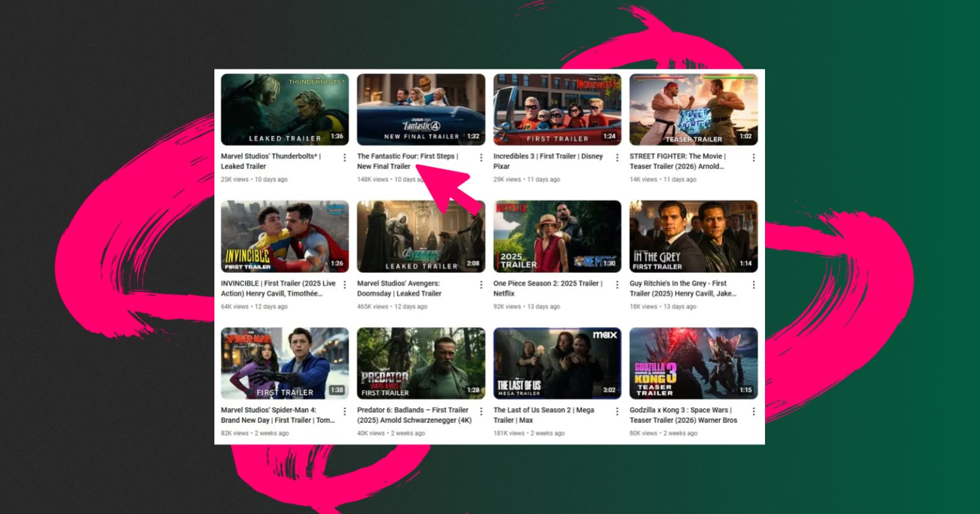Open title "Marvel Studios' Avengers: Doomsday"
Screen dimensions: 980x514
click(x=398, y=288)
